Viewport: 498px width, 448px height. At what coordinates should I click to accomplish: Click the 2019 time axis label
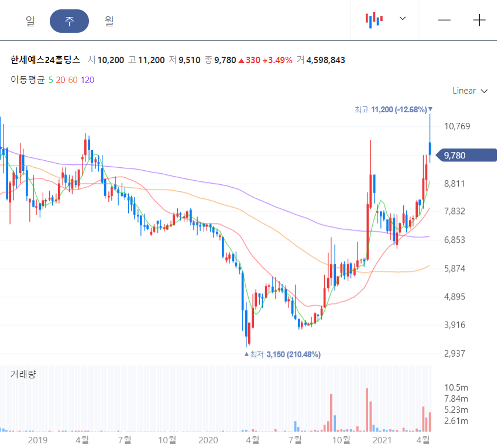pos(37,440)
